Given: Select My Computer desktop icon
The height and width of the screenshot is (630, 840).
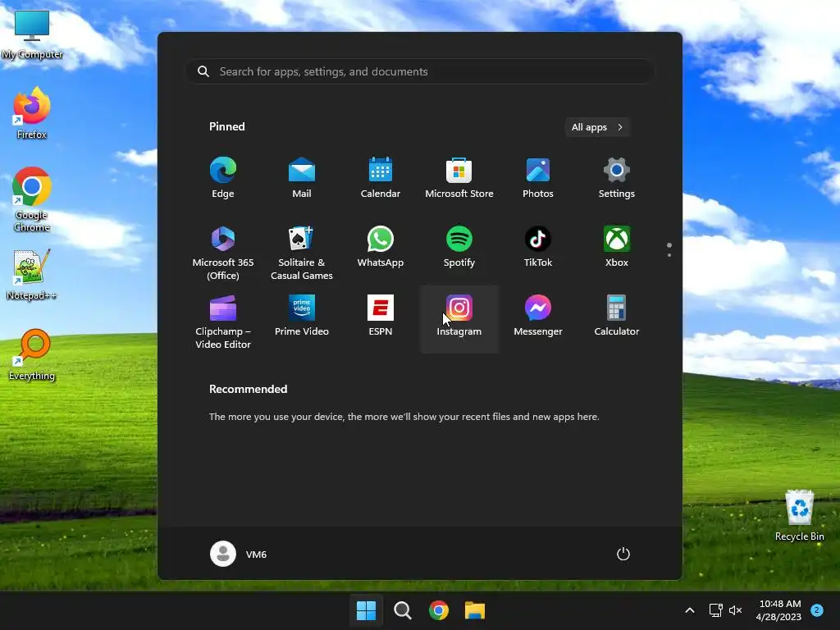Looking at the screenshot, I should coord(32,34).
